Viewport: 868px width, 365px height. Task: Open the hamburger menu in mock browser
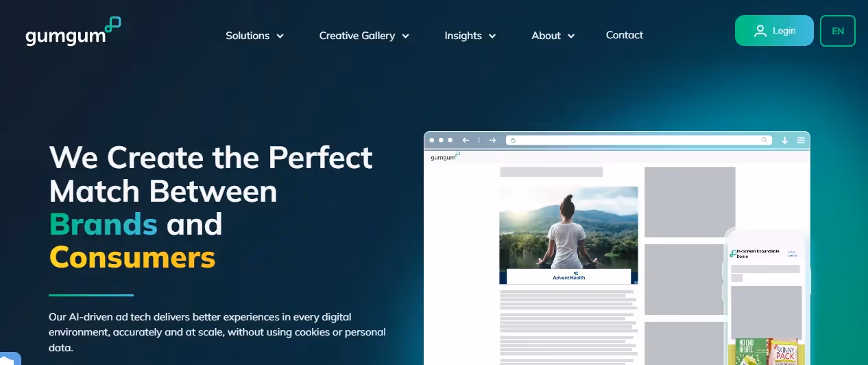801,140
